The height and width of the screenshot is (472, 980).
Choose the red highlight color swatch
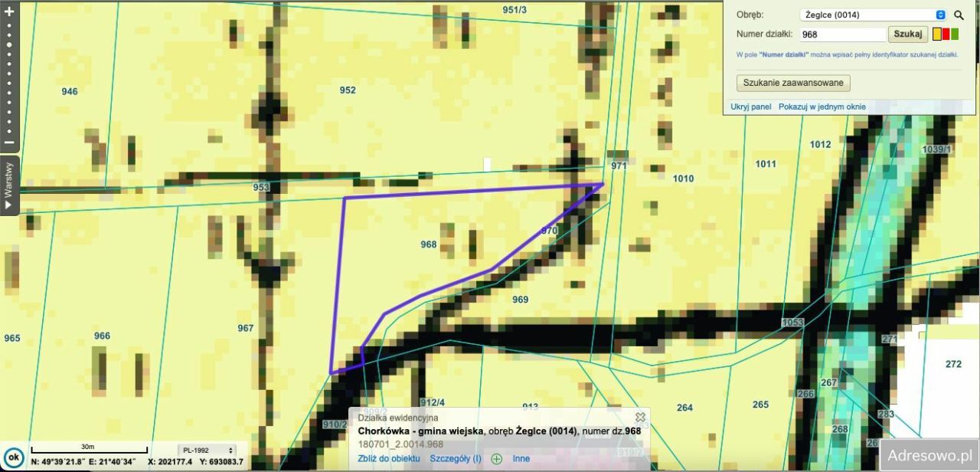coord(946,34)
